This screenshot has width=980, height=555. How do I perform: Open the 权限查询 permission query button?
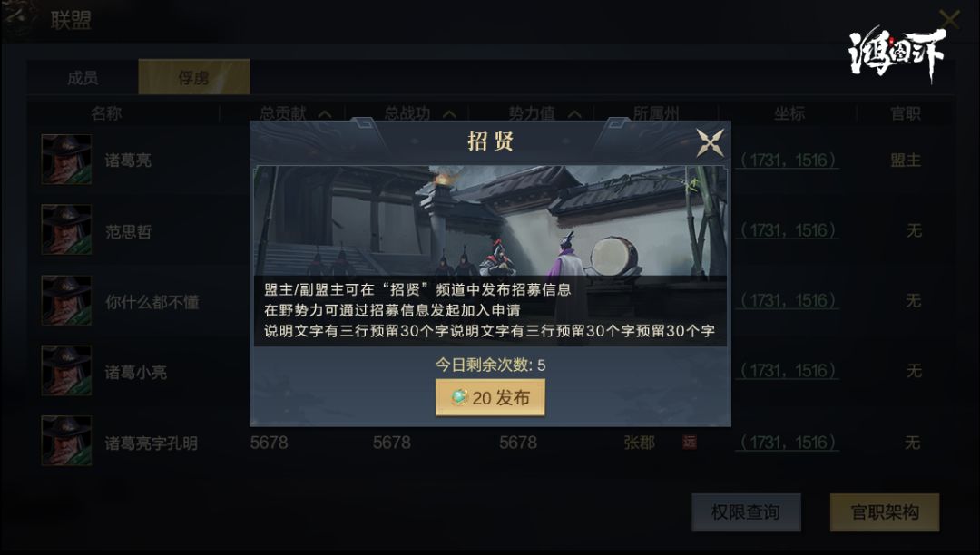(x=746, y=512)
